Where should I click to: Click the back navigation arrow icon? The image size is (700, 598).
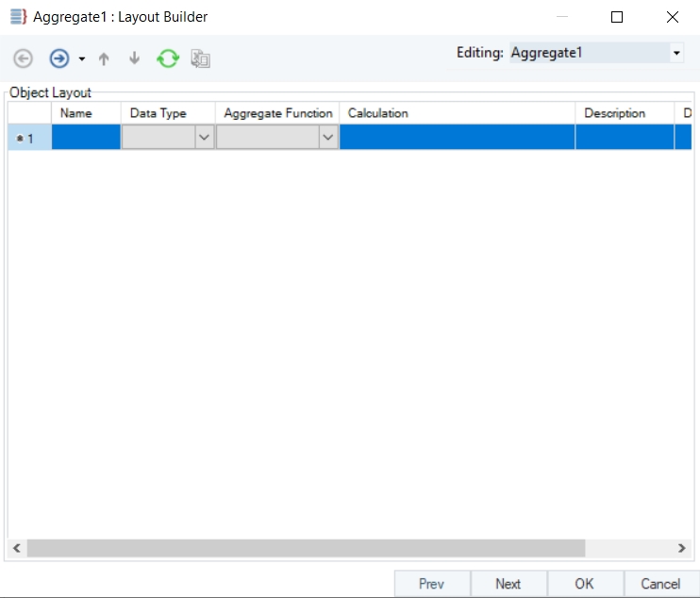(x=24, y=58)
